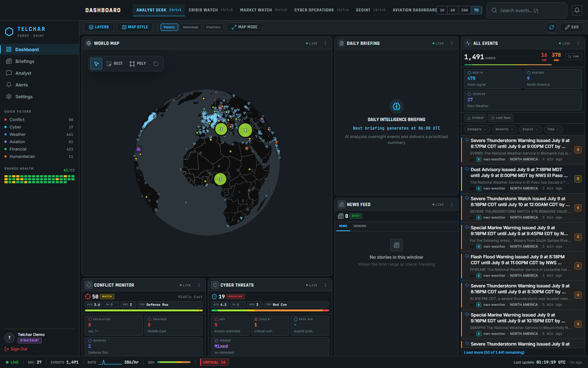Click the Search events input field

point(527,10)
